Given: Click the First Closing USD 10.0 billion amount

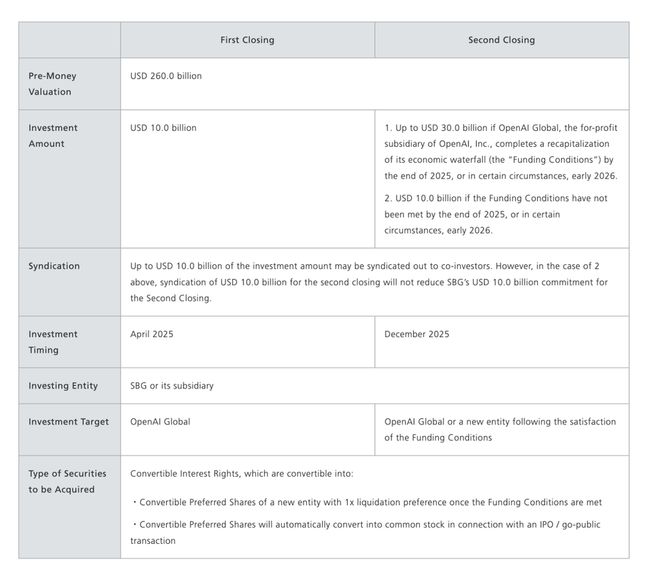Looking at the screenshot, I should (164, 128).
